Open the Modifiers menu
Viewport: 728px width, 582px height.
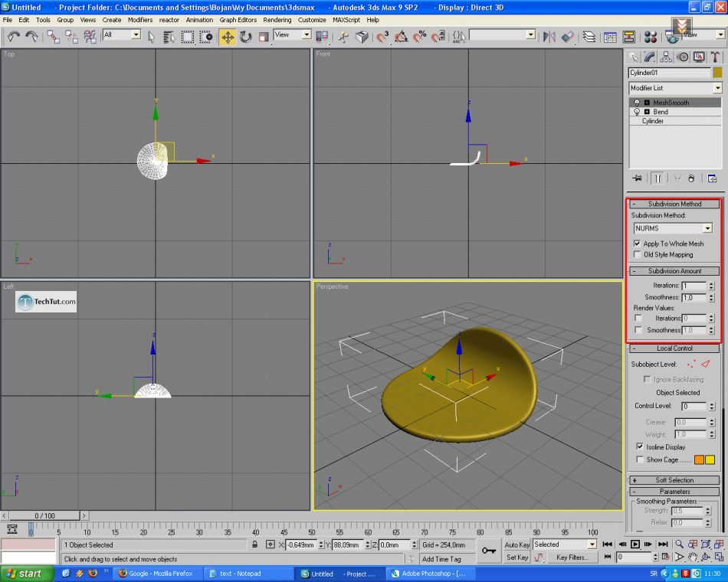[139, 20]
